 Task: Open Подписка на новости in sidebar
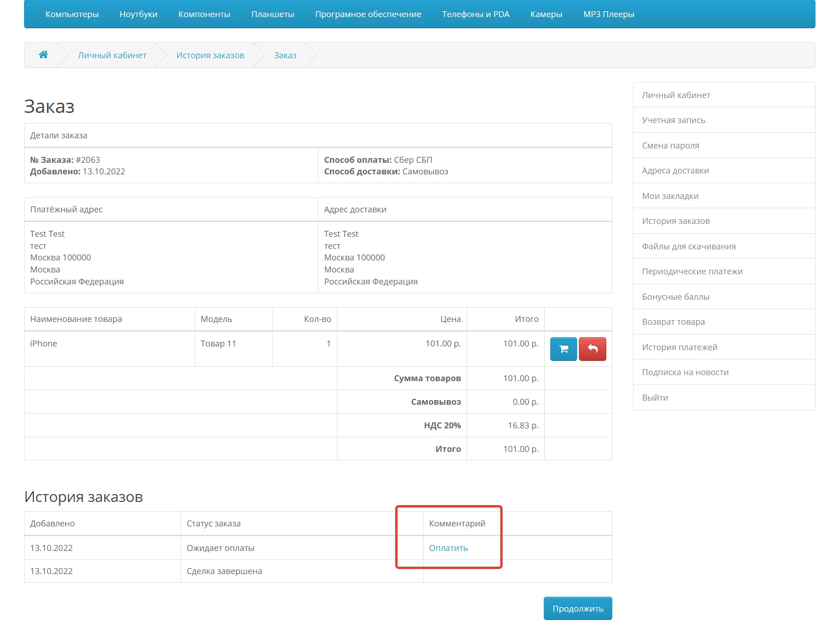tap(724, 372)
